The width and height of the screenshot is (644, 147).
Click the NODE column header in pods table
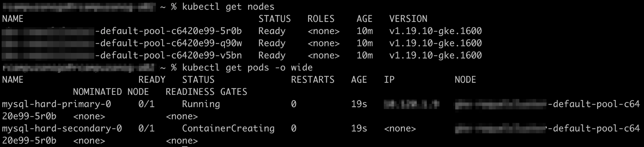click(x=465, y=80)
